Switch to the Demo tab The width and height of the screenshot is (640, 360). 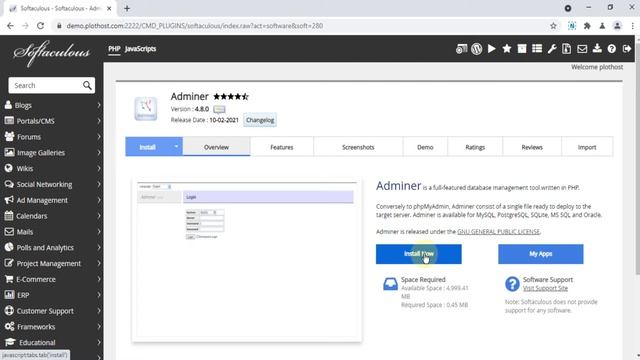point(425,147)
